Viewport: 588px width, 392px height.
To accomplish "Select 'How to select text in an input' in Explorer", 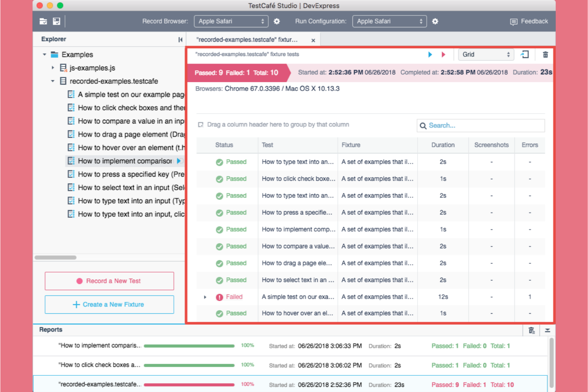I will 126,187.
